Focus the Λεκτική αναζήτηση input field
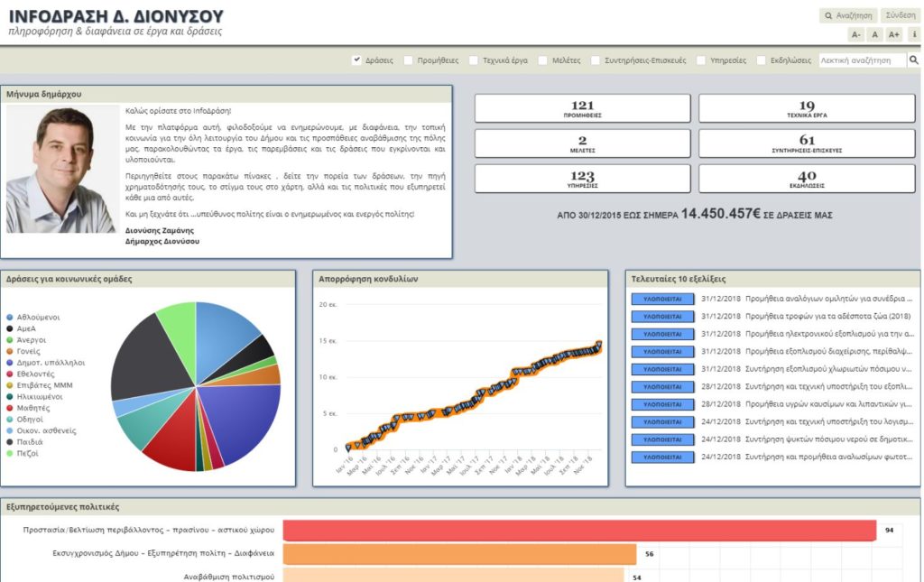The width and height of the screenshot is (924, 582). point(861,60)
